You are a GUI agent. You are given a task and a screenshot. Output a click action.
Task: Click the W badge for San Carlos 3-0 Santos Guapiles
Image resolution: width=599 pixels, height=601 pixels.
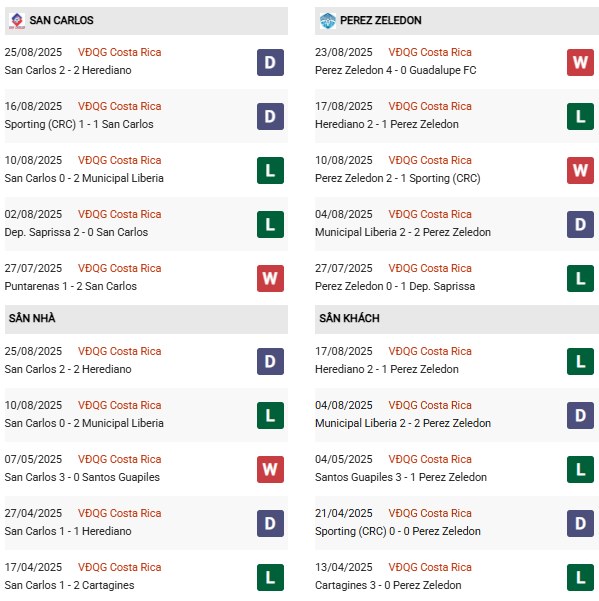click(x=270, y=469)
